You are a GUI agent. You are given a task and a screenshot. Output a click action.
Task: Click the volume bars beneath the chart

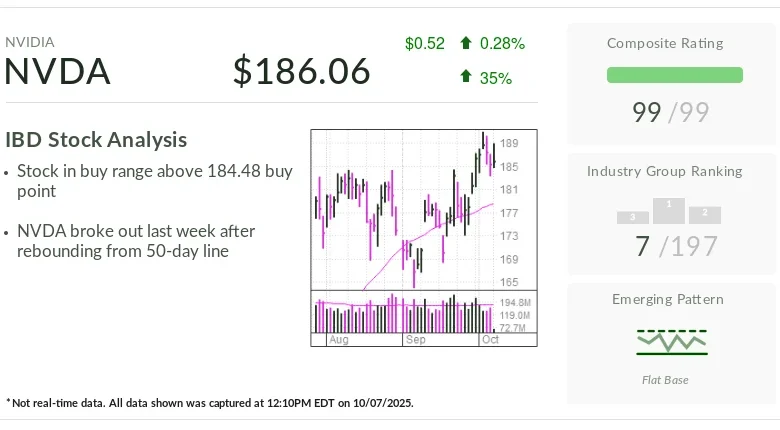(x=404, y=314)
